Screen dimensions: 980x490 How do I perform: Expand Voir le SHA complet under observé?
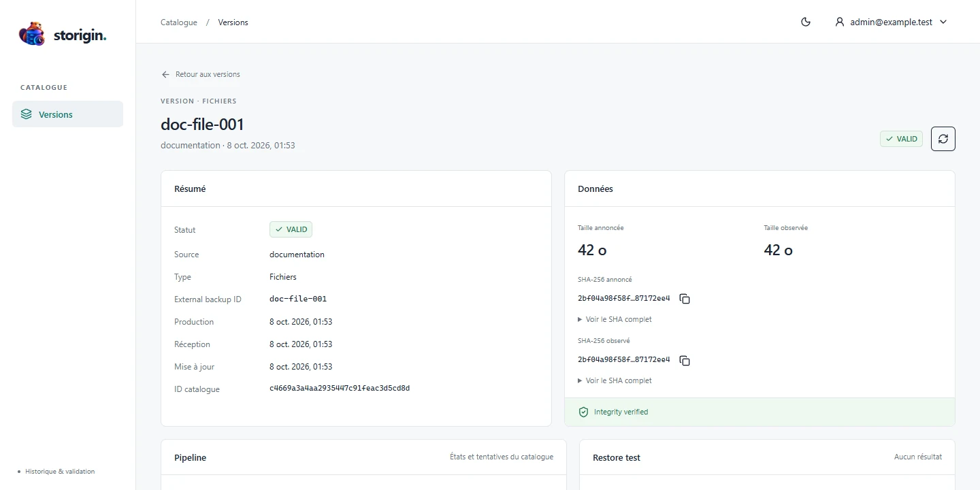pos(615,380)
